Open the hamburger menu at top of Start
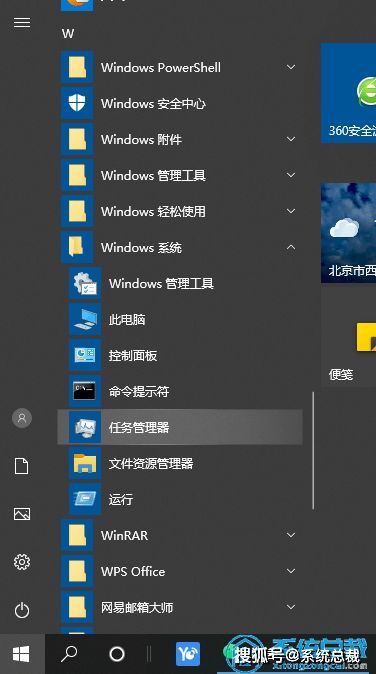Screen dimensions: 376x674 [x=22, y=22]
